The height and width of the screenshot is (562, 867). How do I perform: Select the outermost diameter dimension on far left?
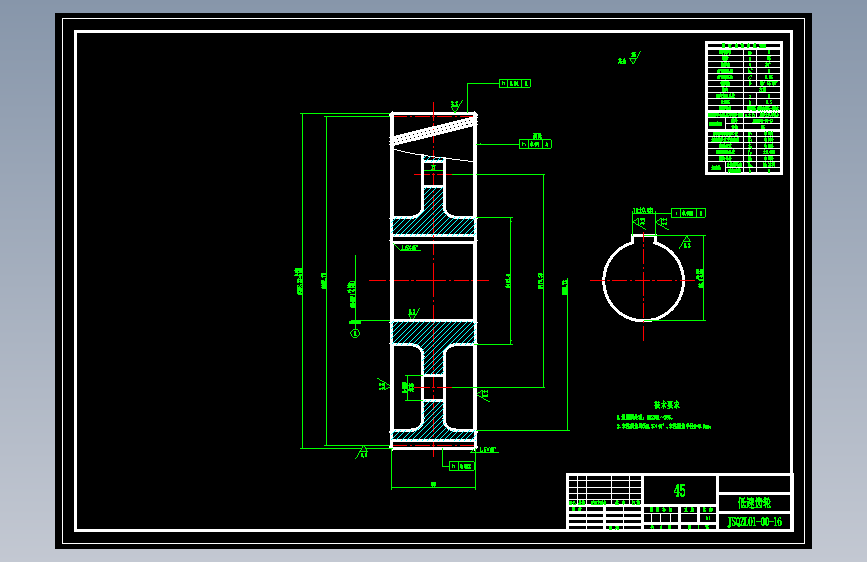point(300,281)
